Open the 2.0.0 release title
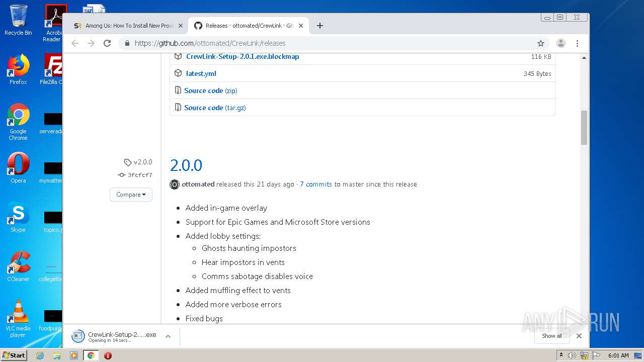This screenshot has height=362, width=644. pyautogui.click(x=186, y=165)
